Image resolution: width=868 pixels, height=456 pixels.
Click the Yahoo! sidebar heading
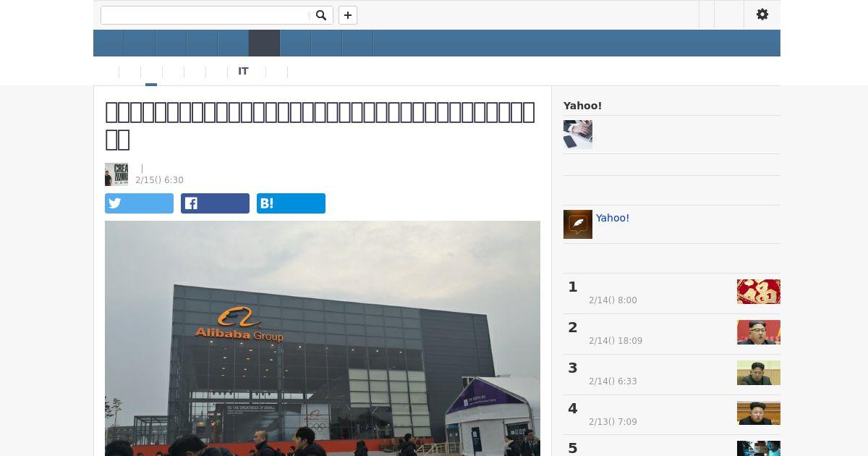pyautogui.click(x=582, y=106)
